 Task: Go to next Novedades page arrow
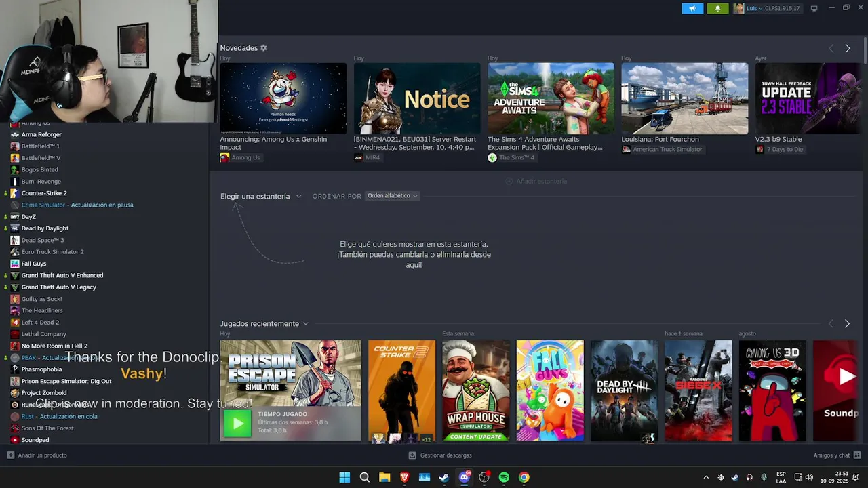pos(847,48)
